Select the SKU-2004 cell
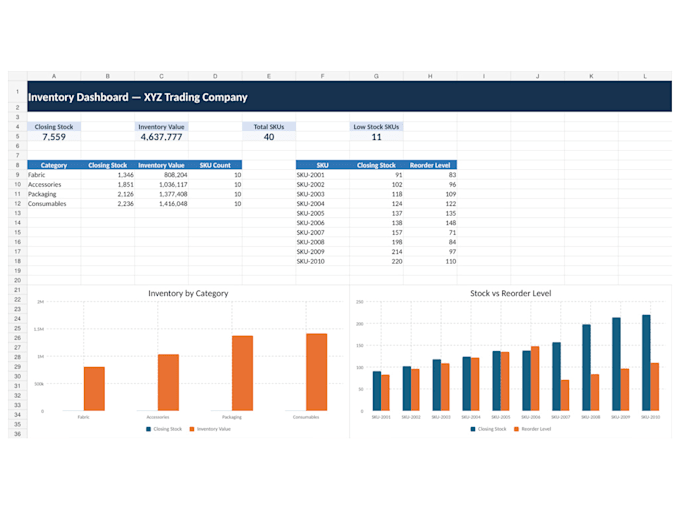Image resolution: width=680 pixels, height=510 pixels. 323,203
